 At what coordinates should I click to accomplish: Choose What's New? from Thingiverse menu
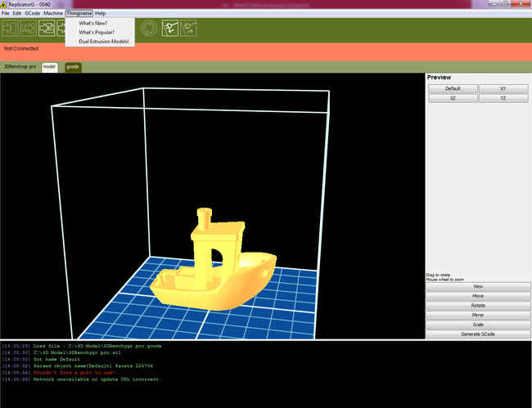click(92, 23)
